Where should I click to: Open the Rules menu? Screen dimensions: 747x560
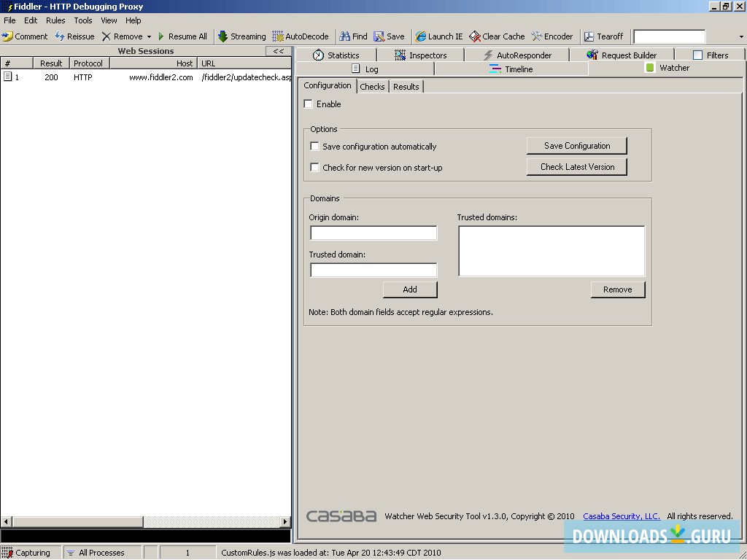pos(55,20)
